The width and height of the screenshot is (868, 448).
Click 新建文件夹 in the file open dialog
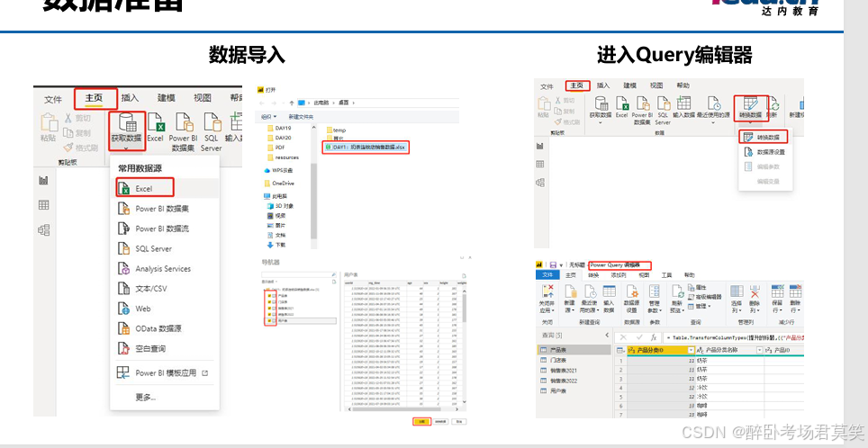pos(301,117)
